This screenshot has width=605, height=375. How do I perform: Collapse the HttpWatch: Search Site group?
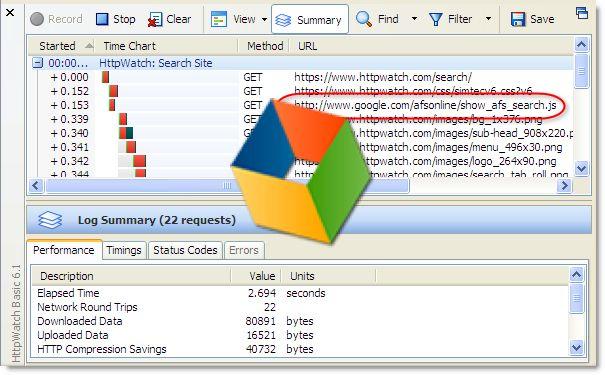[37, 63]
